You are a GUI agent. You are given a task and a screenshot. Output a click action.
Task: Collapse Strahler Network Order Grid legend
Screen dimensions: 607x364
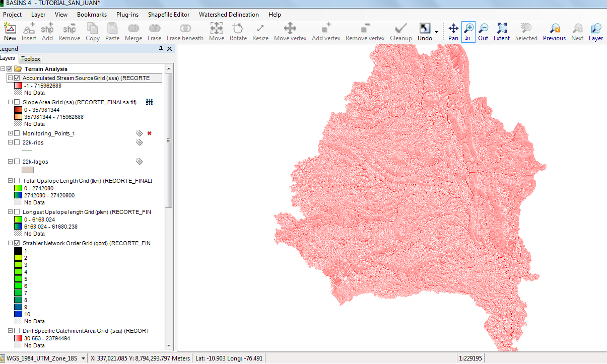point(11,243)
